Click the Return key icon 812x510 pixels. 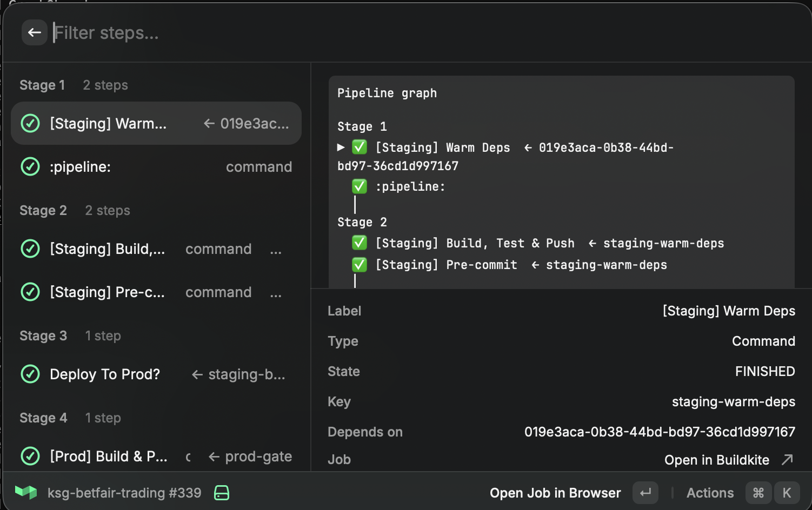coord(645,493)
